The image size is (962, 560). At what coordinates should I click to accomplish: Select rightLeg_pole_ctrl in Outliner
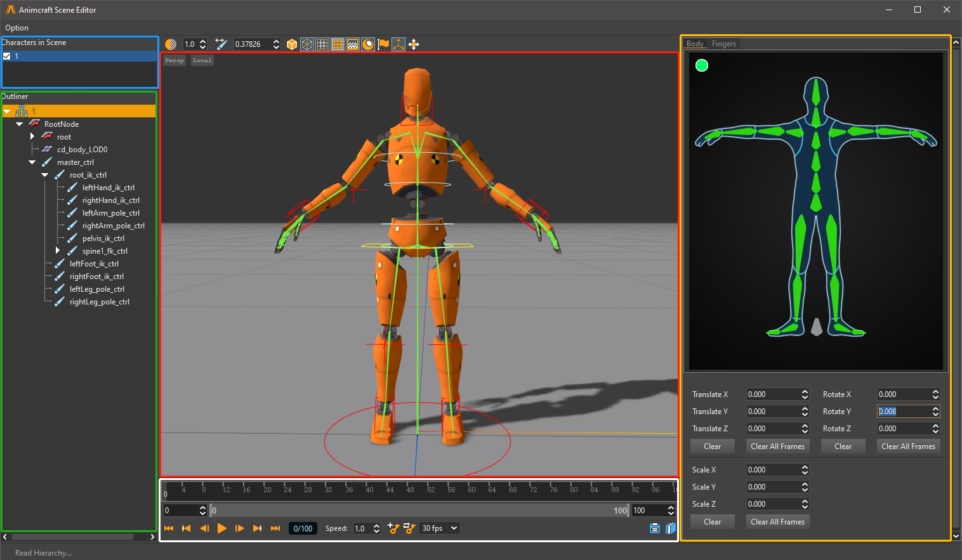tap(99, 302)
